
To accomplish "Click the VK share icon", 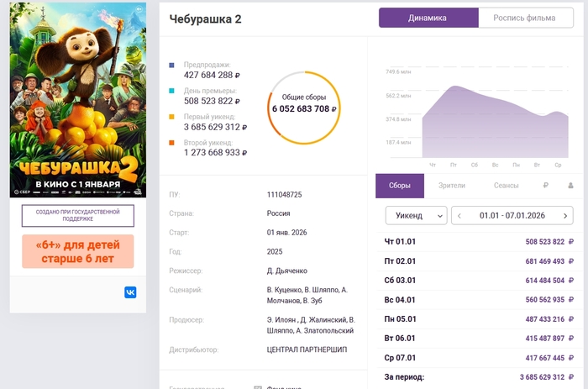I will (130, 292).
